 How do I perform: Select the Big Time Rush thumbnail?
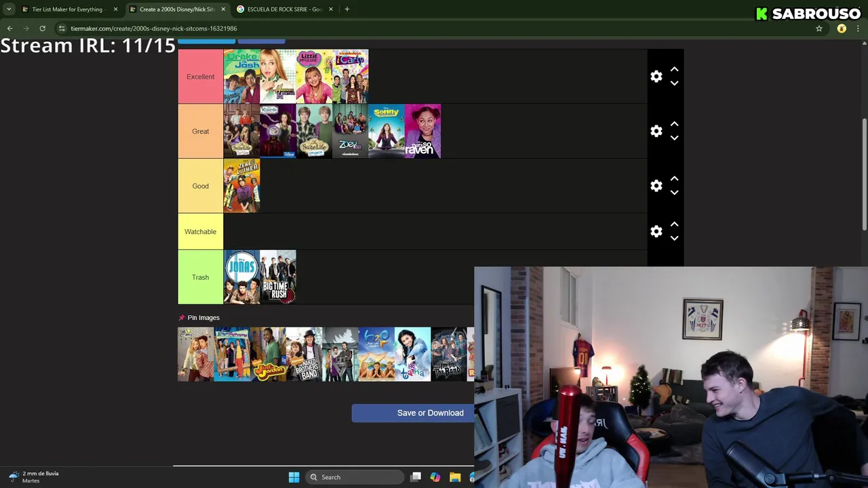pos(278,277)
